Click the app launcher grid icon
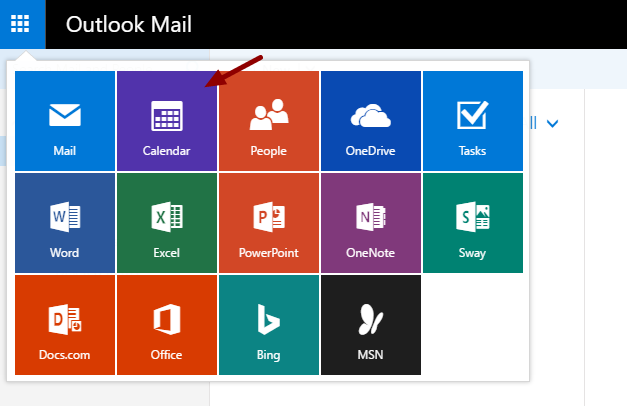The image size is (627, 406). point(20,24)
